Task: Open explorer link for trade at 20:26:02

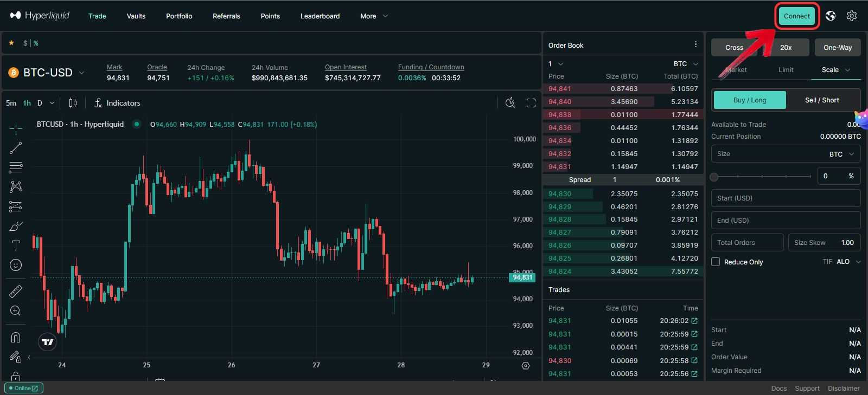Action: 694,321
